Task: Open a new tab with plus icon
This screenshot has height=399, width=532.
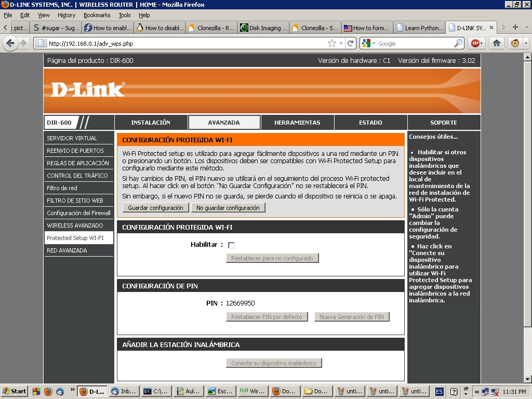Action: 515,28
